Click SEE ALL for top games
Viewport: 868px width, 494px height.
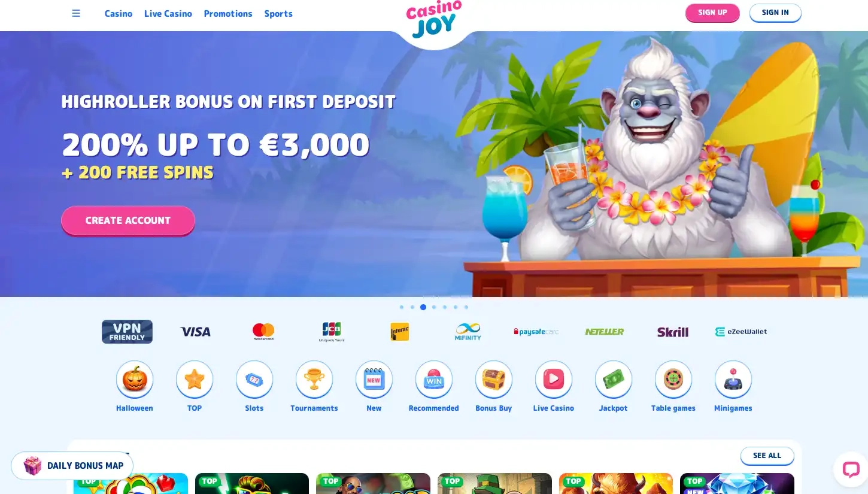click(767, 456)
